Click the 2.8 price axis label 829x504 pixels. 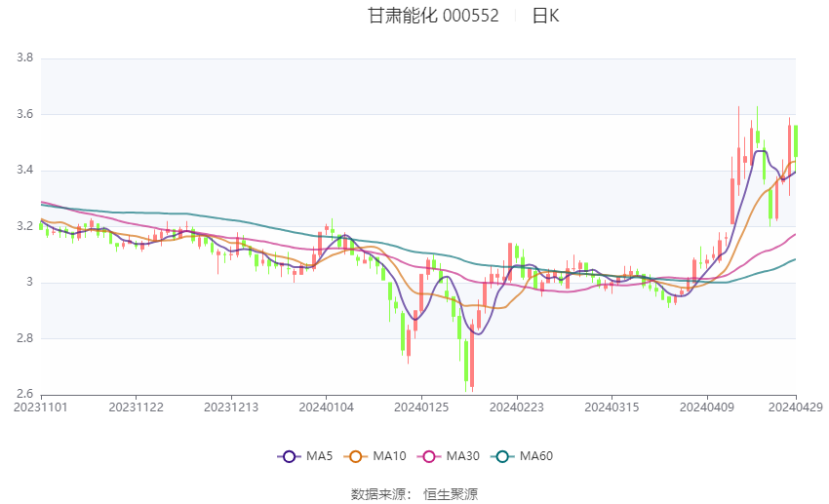pos(24,338)
